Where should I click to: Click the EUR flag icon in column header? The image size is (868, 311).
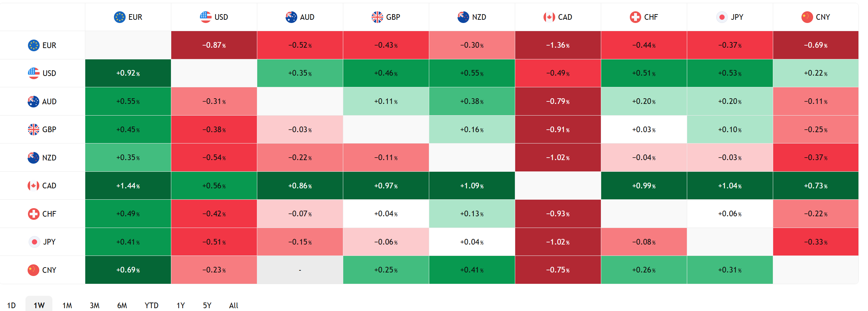pyautogui.click(x=120, y=17)
